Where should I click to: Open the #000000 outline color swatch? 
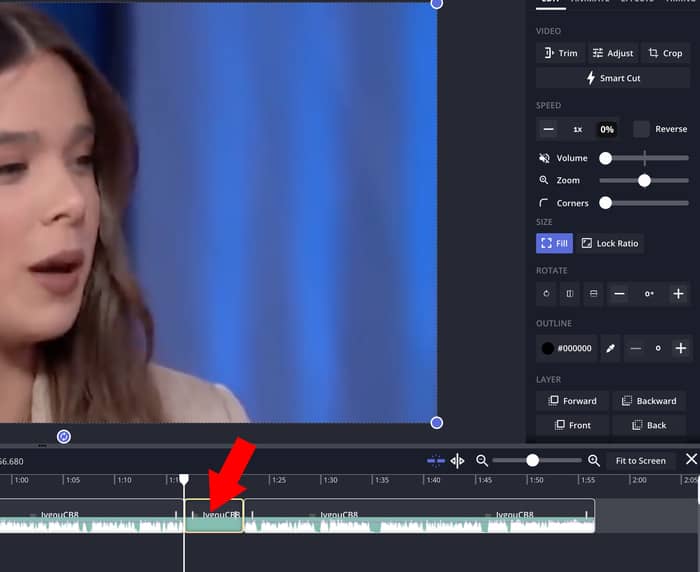pyautogui.click(x=566, y=348)
